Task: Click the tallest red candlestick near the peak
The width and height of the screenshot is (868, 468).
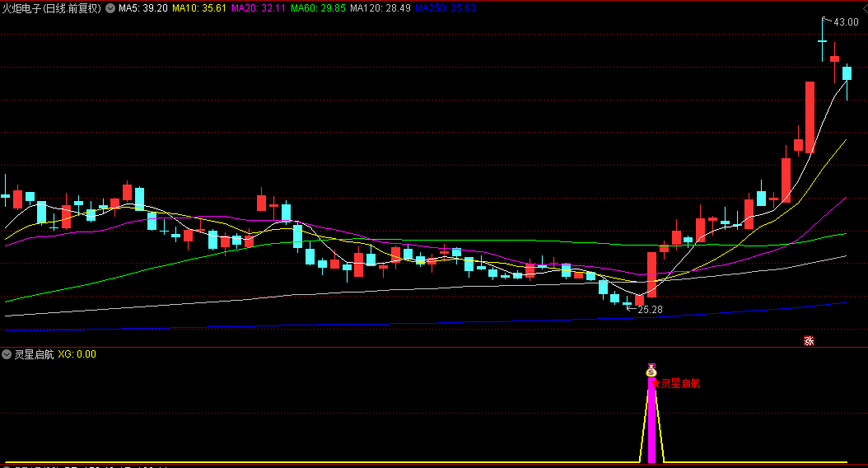Action: pos(810,118)
